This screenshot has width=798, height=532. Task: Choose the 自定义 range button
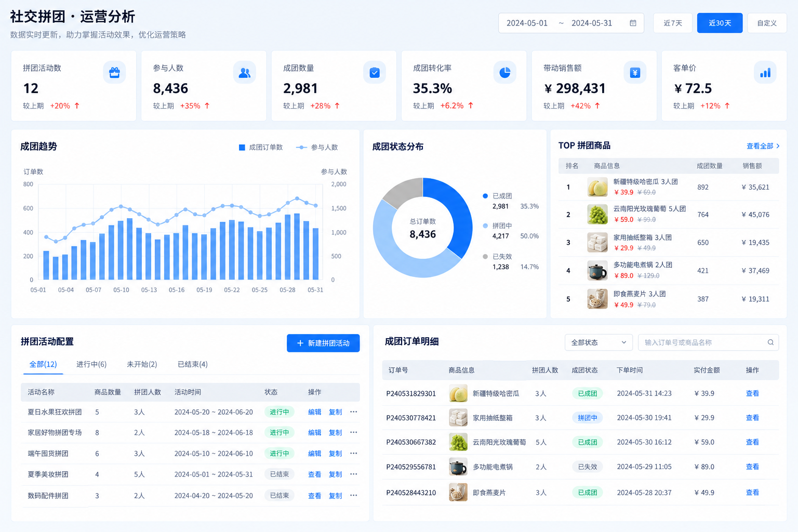click(767, 23)
